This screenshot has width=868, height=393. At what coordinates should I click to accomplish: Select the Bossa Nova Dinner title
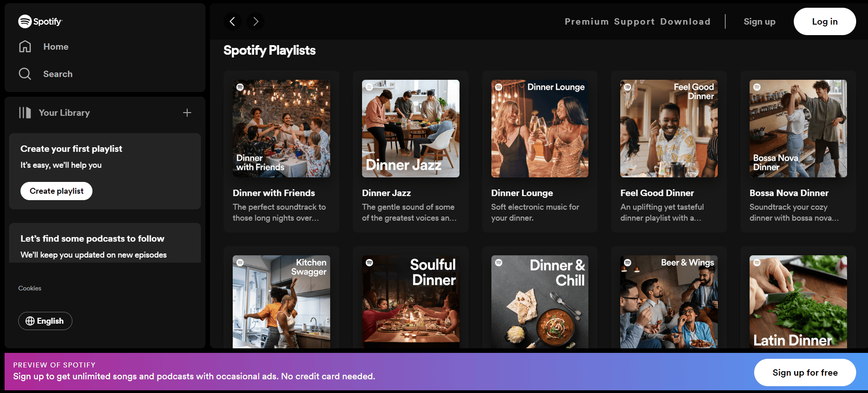coord(789,193)
